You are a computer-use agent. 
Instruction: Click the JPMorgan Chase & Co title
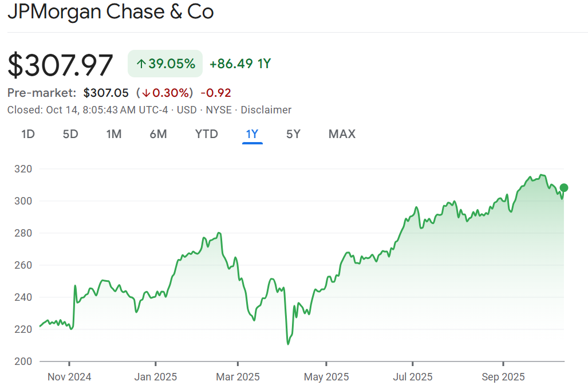click(x=111, y=12)
